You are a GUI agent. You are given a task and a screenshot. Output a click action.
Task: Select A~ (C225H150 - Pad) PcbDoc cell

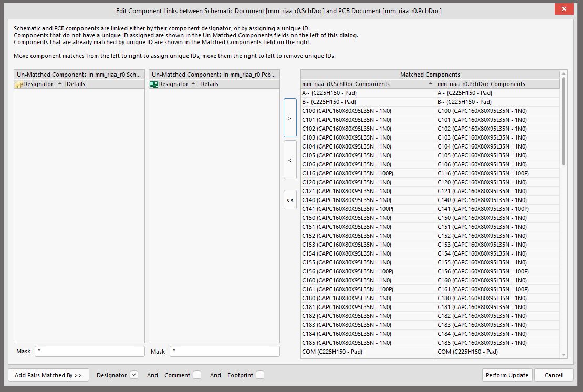coord(497,93)
